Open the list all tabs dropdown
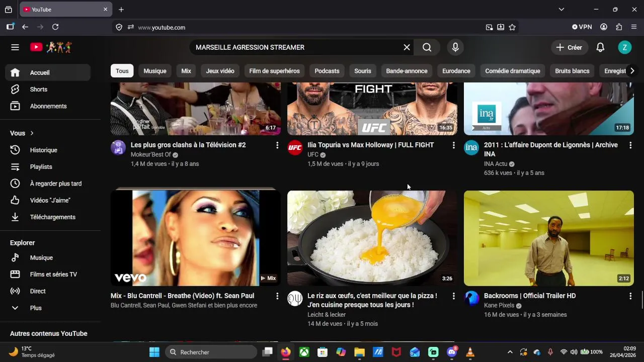The height and width of the screenshot is (362, 644). 561,10
